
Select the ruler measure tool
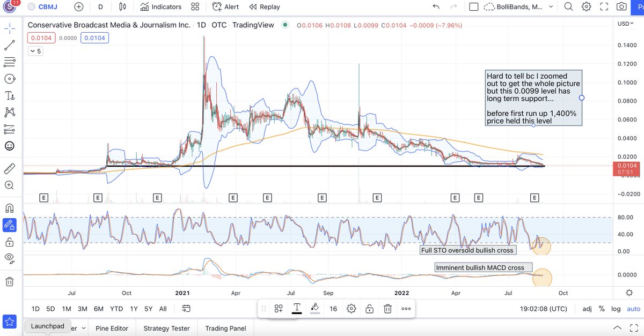tap(10, 169)
